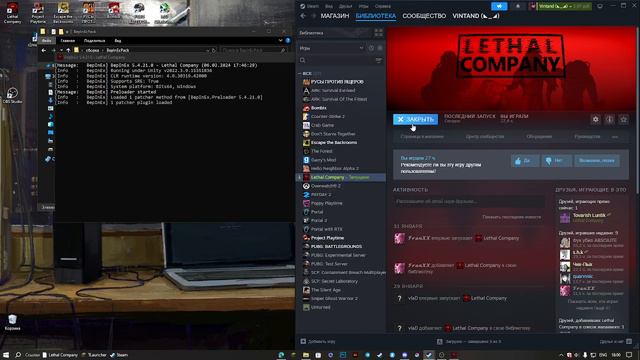
Task: Click the Steam forward navigation arrow
Action: pos(313,16)
